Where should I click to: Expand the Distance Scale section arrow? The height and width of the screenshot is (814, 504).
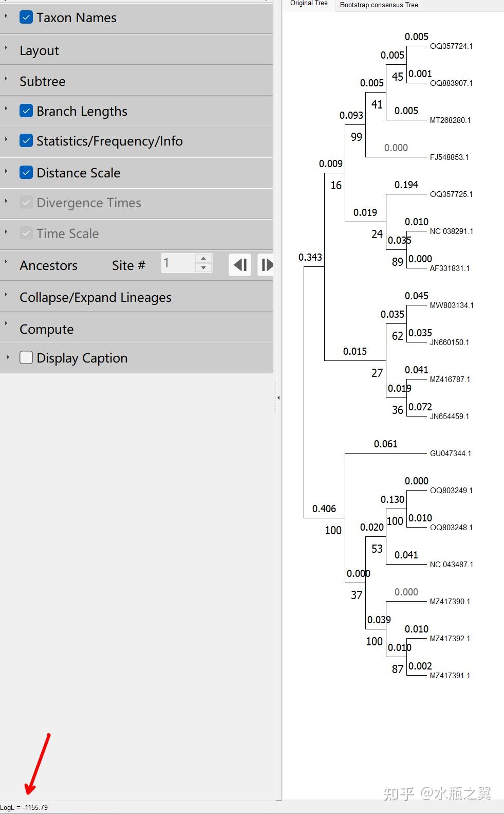6,170
